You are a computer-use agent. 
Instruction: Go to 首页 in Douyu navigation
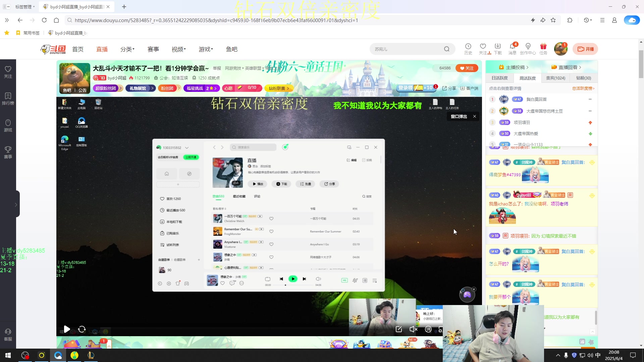coord(78,49)
